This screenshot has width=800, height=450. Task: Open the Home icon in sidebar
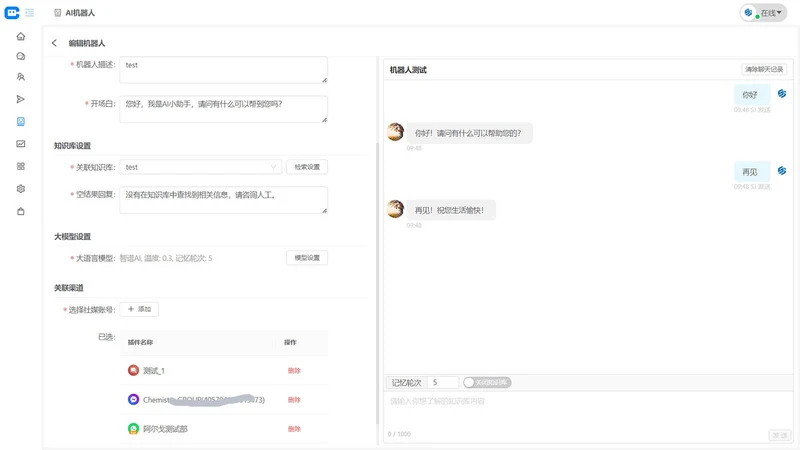point(20,36)
